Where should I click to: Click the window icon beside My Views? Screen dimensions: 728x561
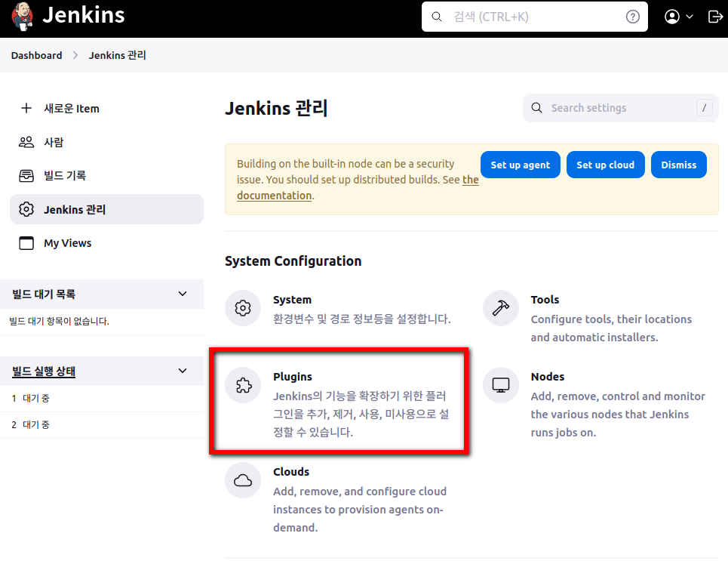(x=26, y=243)
